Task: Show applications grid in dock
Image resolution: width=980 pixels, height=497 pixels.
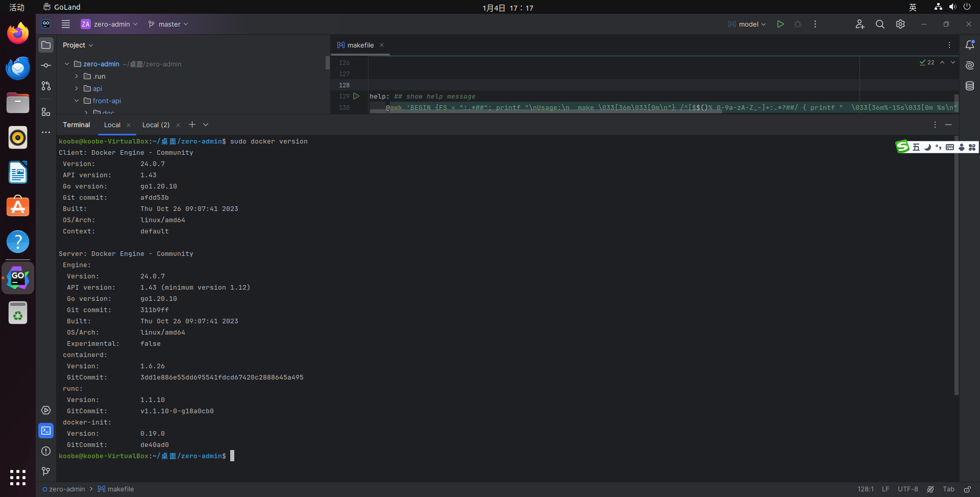Action: pos(18,478)
